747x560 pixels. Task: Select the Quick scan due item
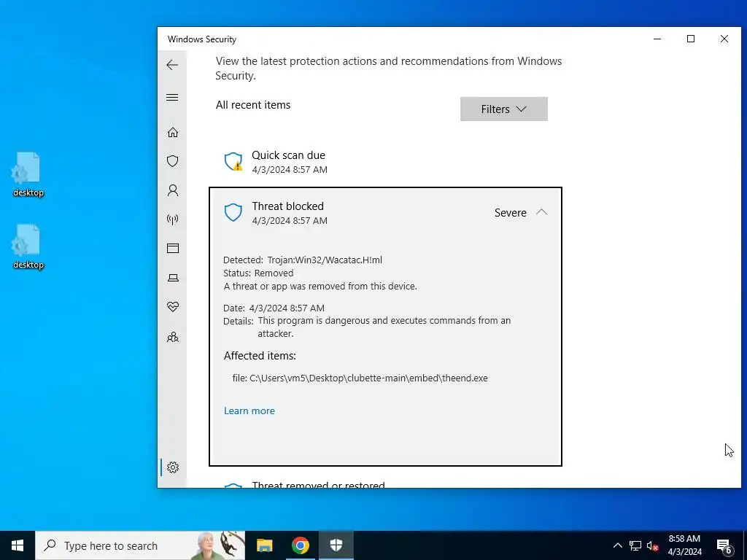coord(385,162)
